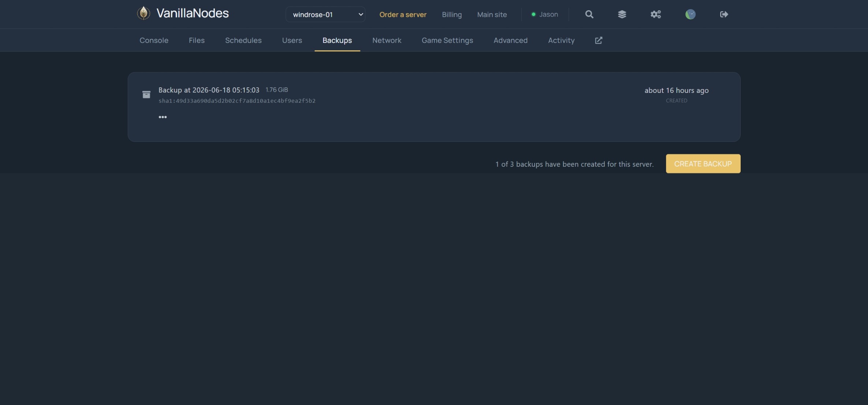Open the Activity tab
The width and height of the screenshot is (868, 405).
click(561, 40)
